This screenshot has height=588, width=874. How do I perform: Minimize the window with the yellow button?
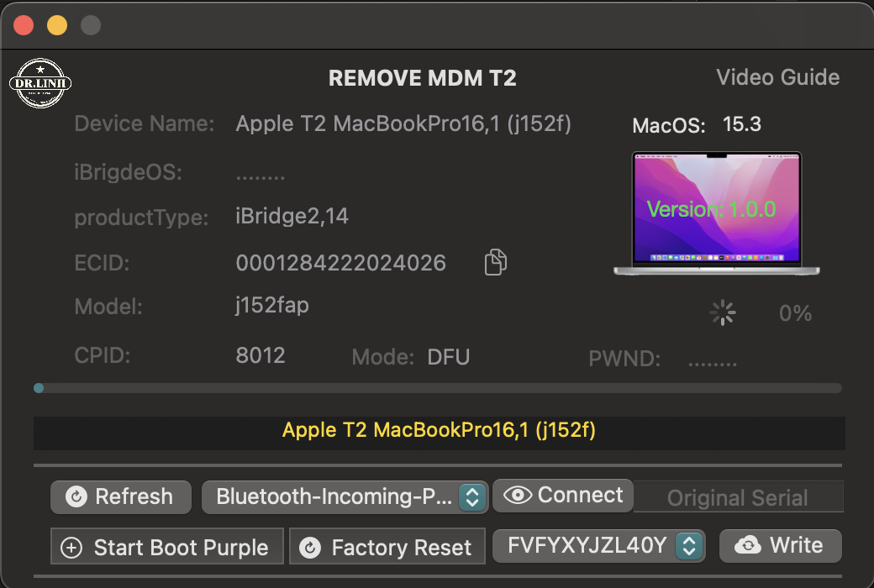click(57, 25)
